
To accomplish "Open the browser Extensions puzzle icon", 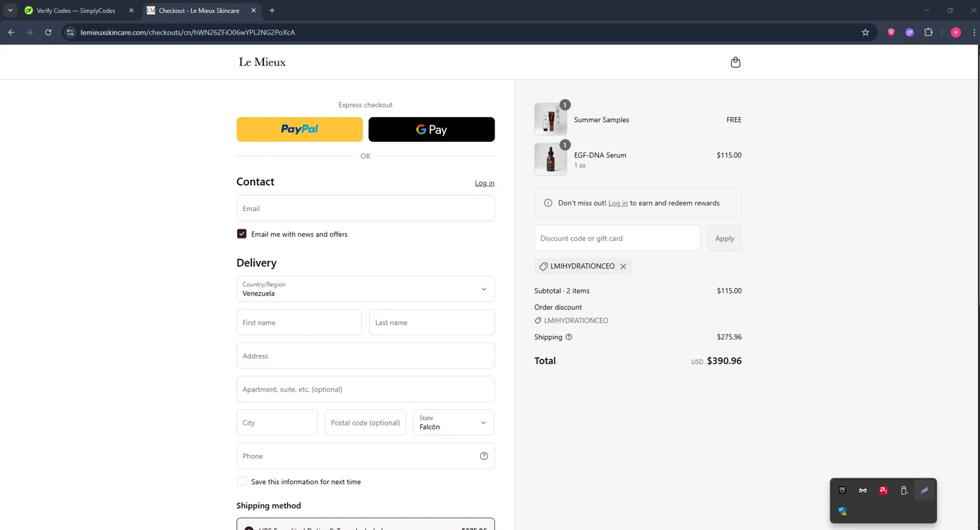I will [x=928, y=32].
